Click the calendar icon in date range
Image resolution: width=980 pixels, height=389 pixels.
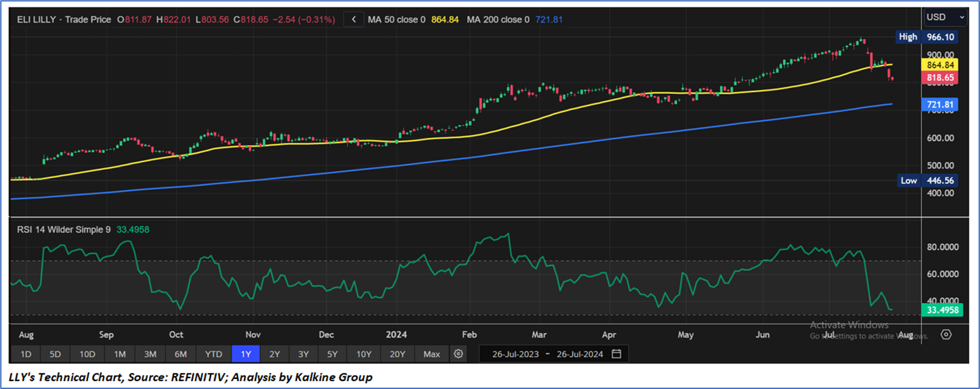click(x=616, y=354)
